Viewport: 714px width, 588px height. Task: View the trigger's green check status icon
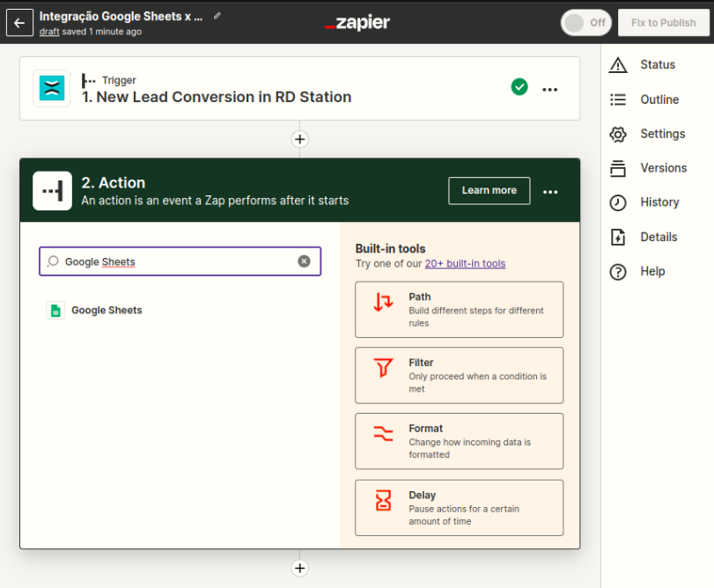click(519, 87)
